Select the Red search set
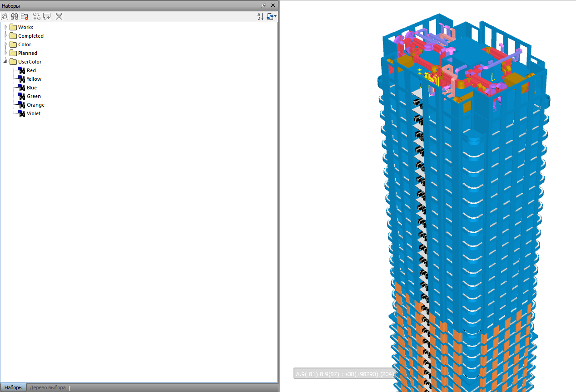Viewport: 576px width, 392px height. [x=31, y=70]
